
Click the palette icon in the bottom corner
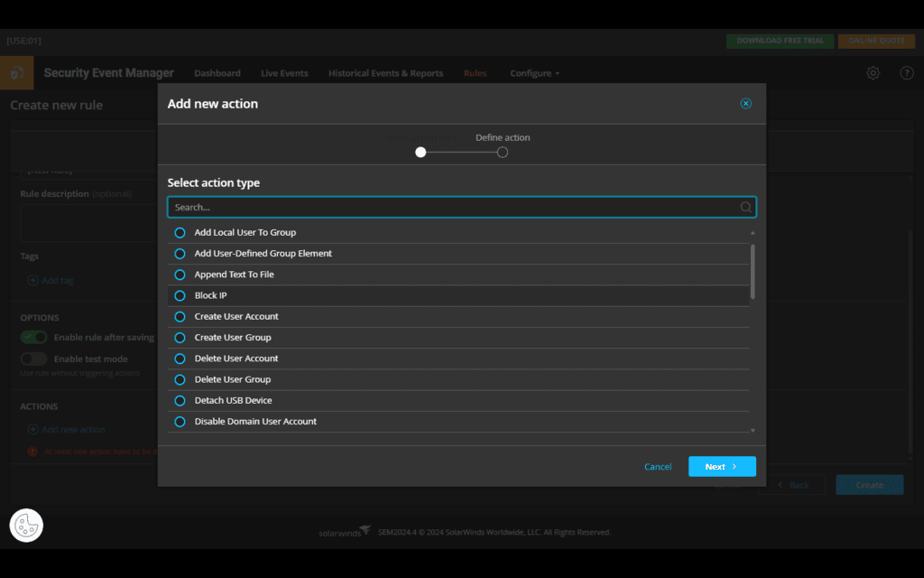click(x=26, y=525)
